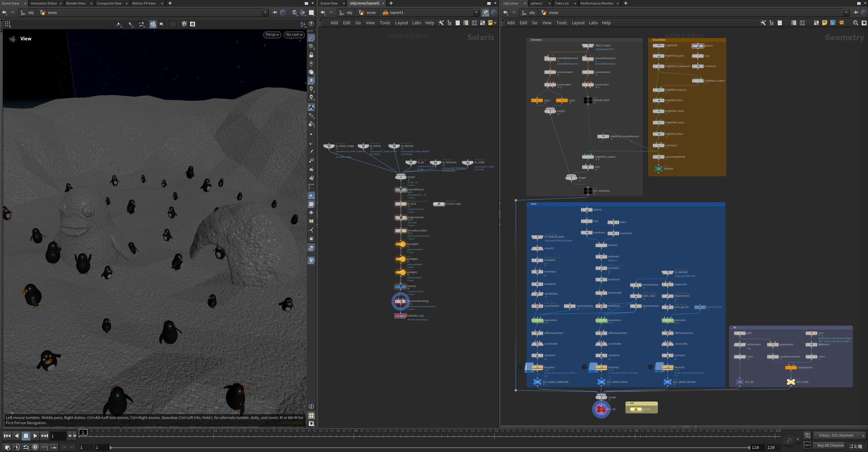Click the set keyframe key icon
The image size is (868, 452).
[789, 440]
